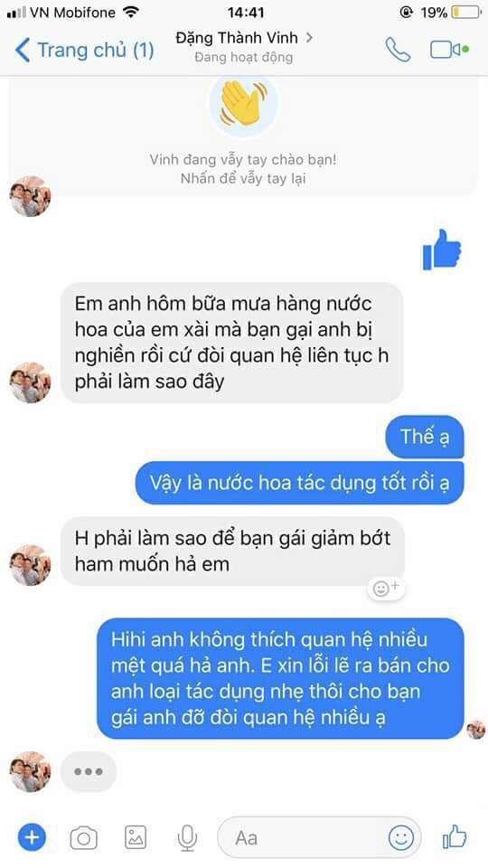
Task: Tap the microphone to record voice message
Action: click(x=188, y=837)
